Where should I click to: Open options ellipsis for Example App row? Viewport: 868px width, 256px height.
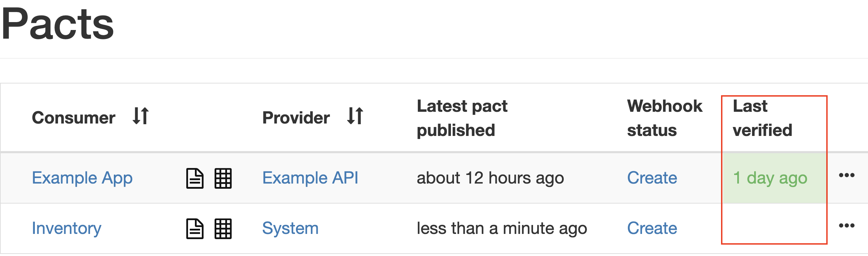click(x=847, y=175)
